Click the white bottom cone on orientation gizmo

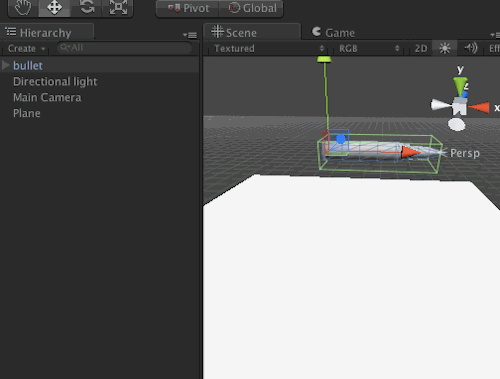coord(456,124)
